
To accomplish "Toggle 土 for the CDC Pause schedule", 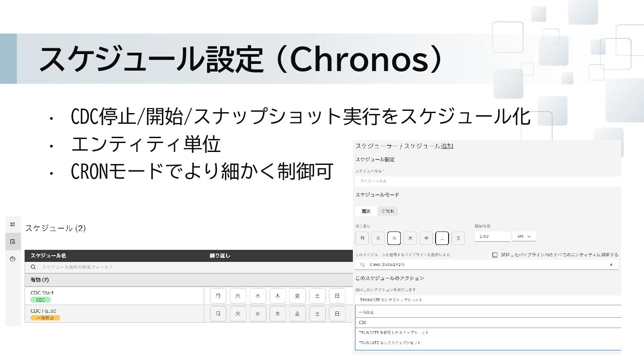I will (317, 314).
